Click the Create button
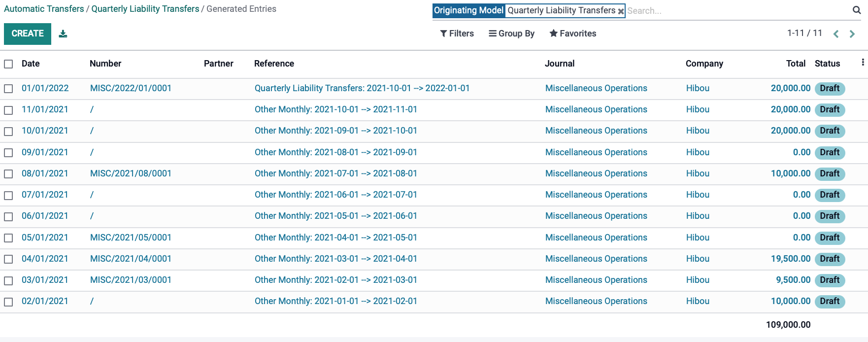This screenshot has height=342, width=868. [28, 34]
